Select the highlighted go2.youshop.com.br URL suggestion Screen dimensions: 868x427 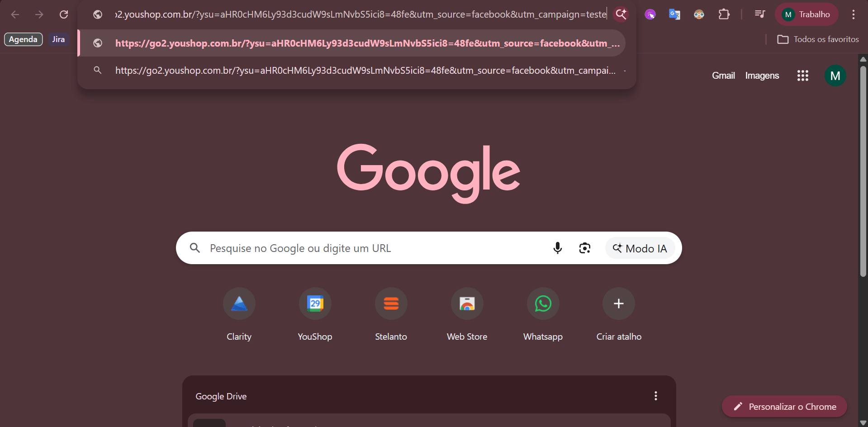(352, 43)
